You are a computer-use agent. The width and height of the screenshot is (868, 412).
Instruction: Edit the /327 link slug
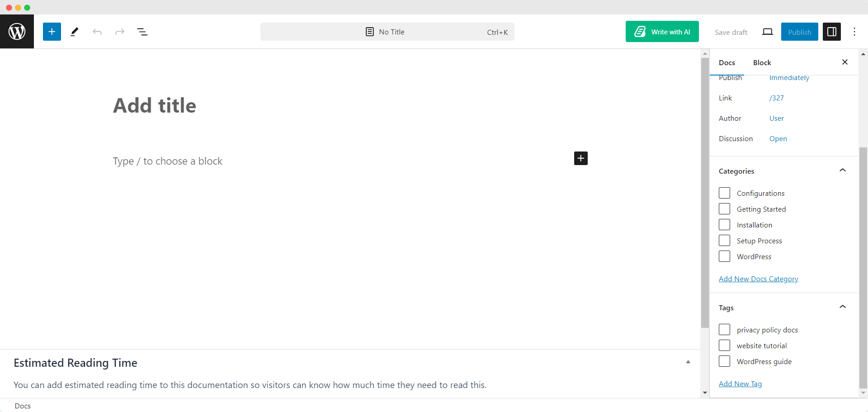tap(777, 98)
